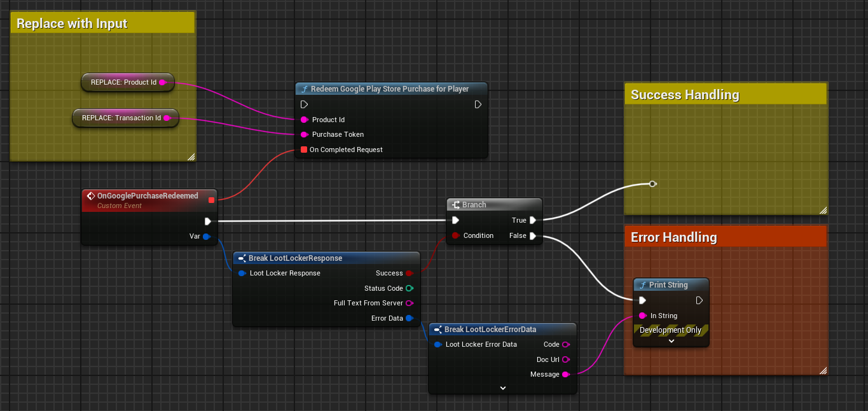Click the Product Id input pin
The image size is (868, 411).
(305, 120)
